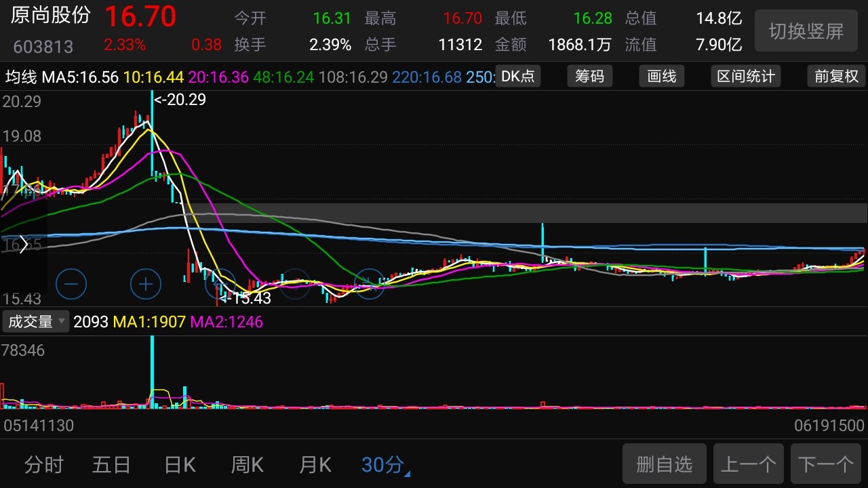Open the 30分 period dropdown
Image resolution: width=868 pixels, height=488 pixels.
tap(386, 465)
